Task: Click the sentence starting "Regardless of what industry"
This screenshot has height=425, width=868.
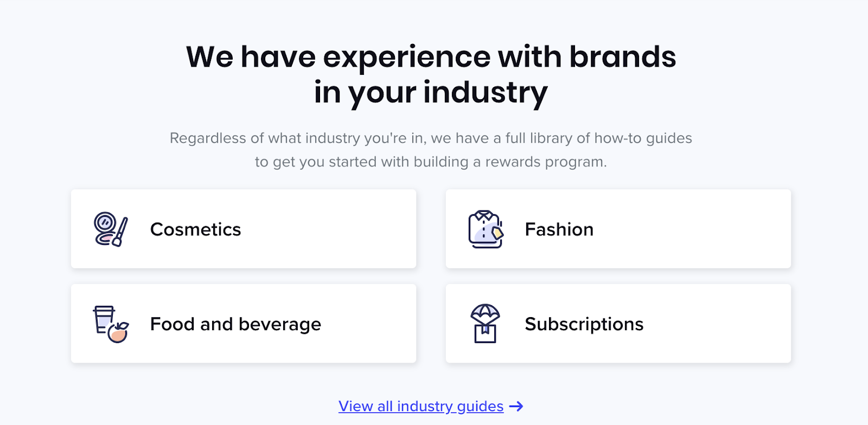Action: 431,138
